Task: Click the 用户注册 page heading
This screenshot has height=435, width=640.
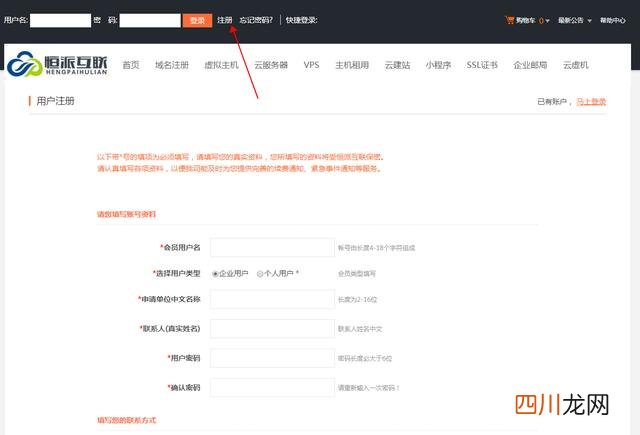Action: tap(55, 101)
